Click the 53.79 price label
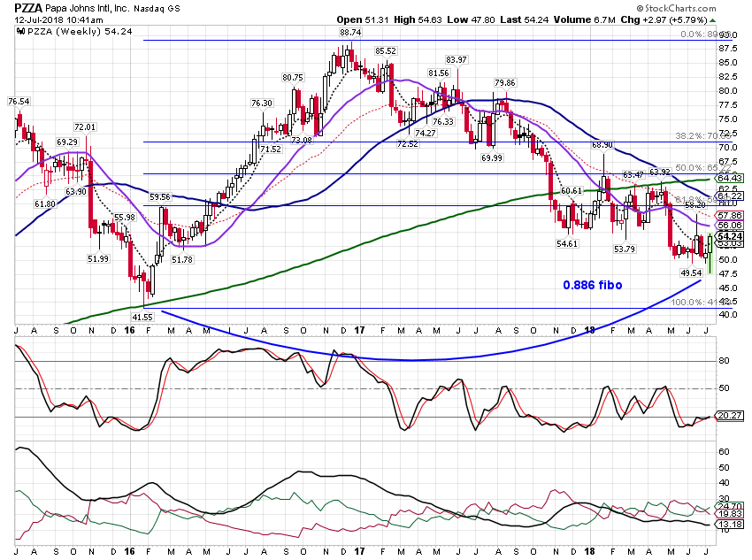The image size is (752, 560). pyautogui.click(x=625, y=249)
